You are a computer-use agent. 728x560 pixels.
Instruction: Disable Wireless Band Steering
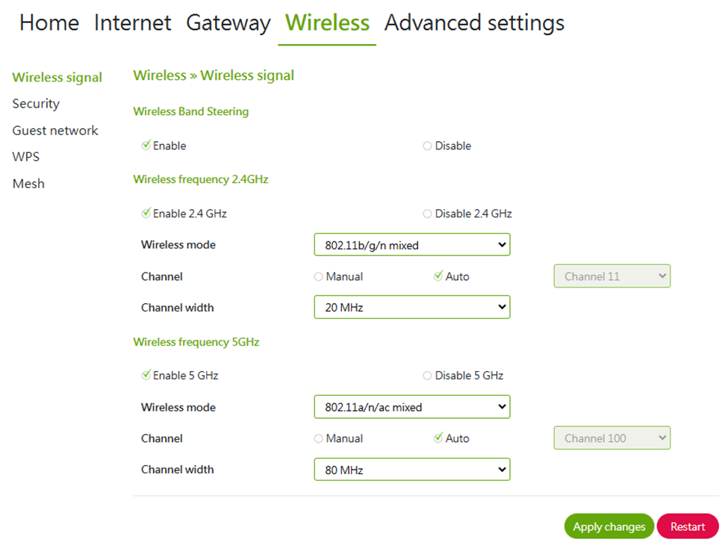point(428,146)
